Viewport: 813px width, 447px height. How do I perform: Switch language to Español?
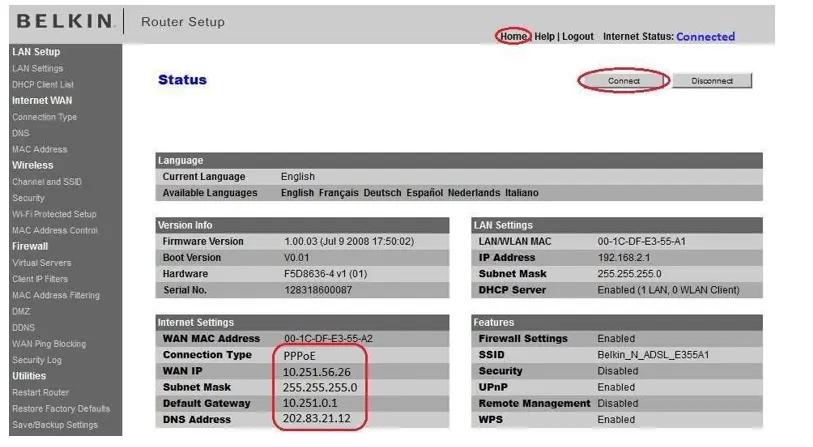(424, 193)
